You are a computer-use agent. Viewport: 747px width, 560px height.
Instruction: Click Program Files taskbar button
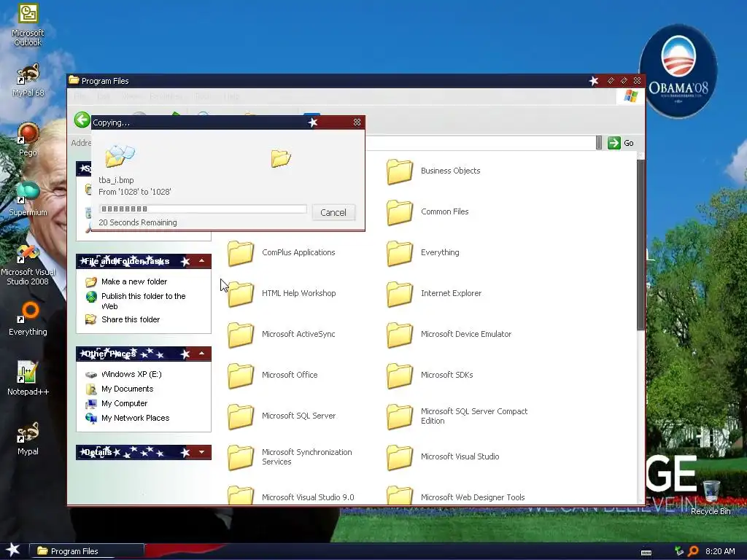86,551
